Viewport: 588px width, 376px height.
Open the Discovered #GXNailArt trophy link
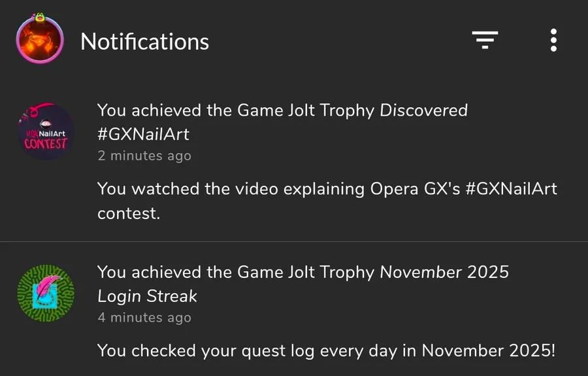(423, 111)
